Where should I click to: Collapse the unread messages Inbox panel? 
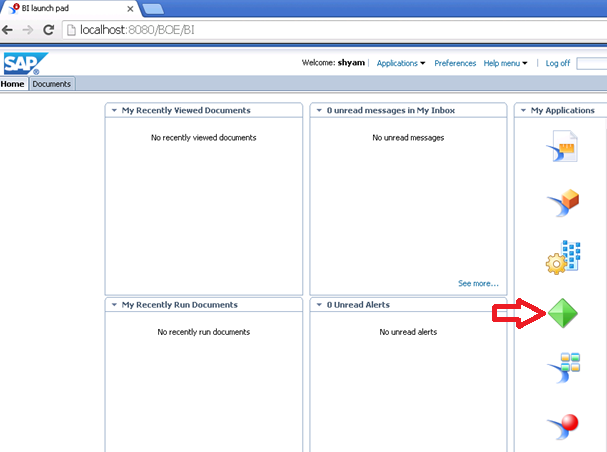tap(319, 111)
